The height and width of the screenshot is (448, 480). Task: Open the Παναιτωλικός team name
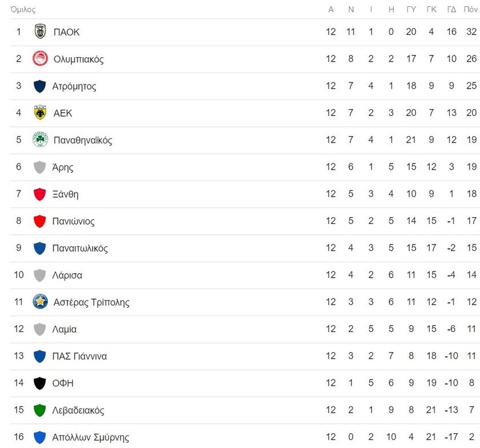pyautogui.click(x=80, y=248)
